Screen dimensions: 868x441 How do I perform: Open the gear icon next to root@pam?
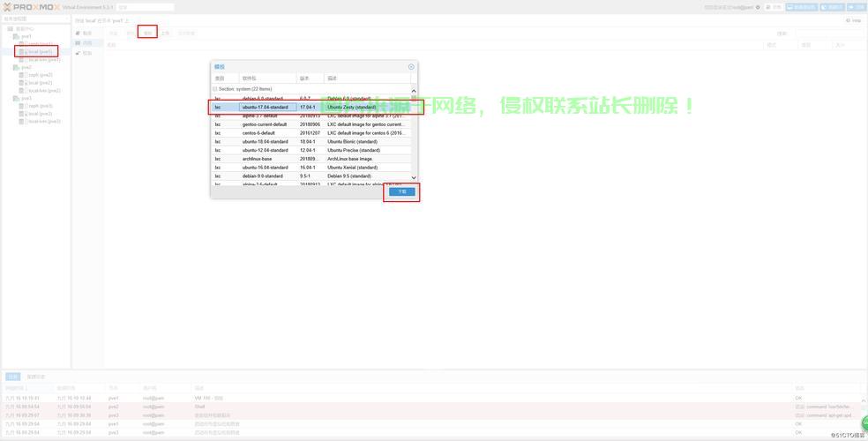coord(758,7)
